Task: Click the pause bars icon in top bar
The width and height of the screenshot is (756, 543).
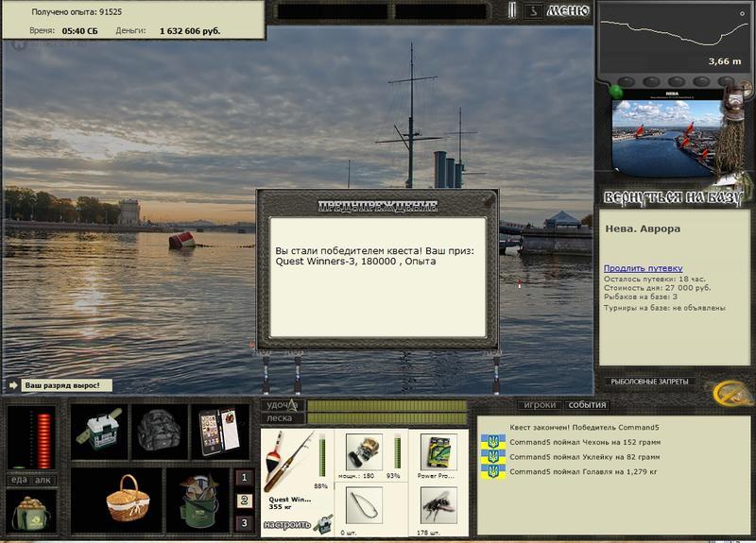Action: (511, 10)
